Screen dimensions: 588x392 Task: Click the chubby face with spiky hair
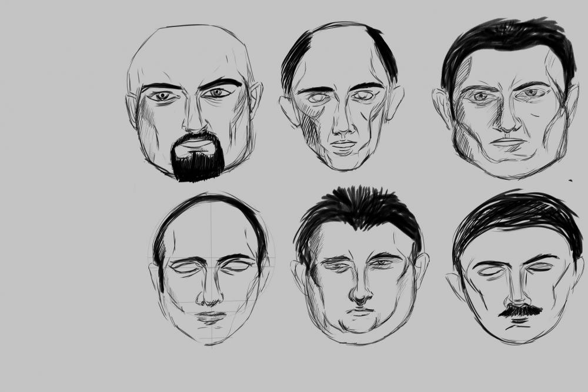click(x=359, y=265)
